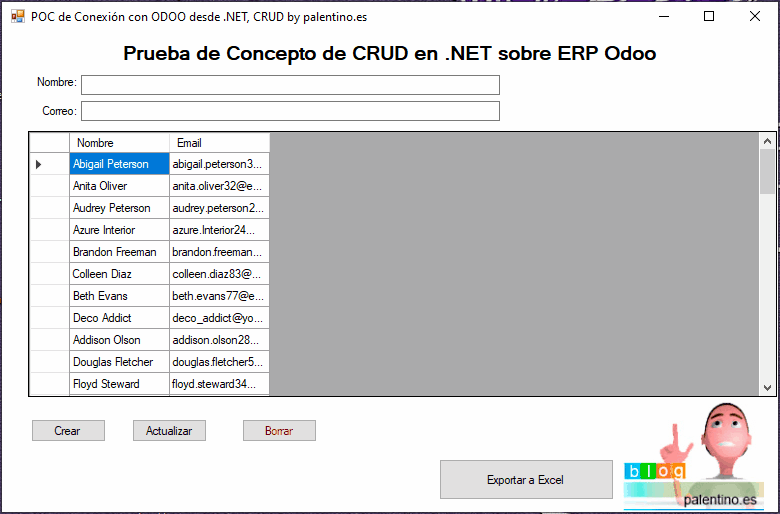
Task: Click the red Borrar button
Action: point(279,431)
